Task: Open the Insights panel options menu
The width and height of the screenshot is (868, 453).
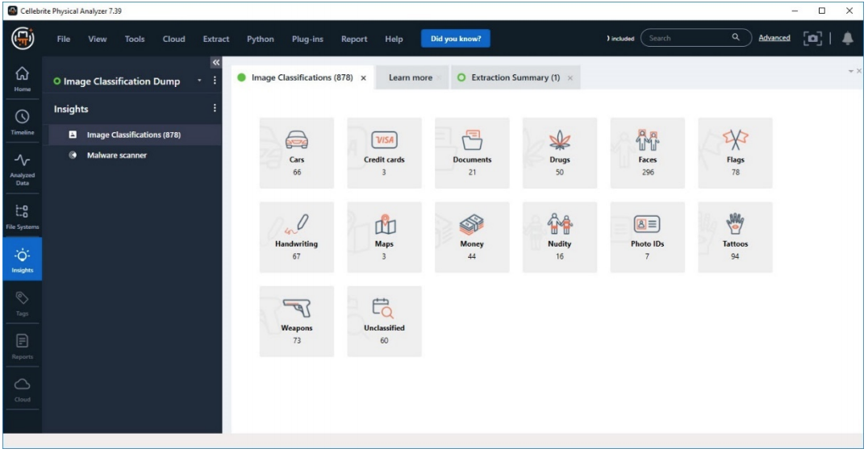Action: (x=215, y=108)
